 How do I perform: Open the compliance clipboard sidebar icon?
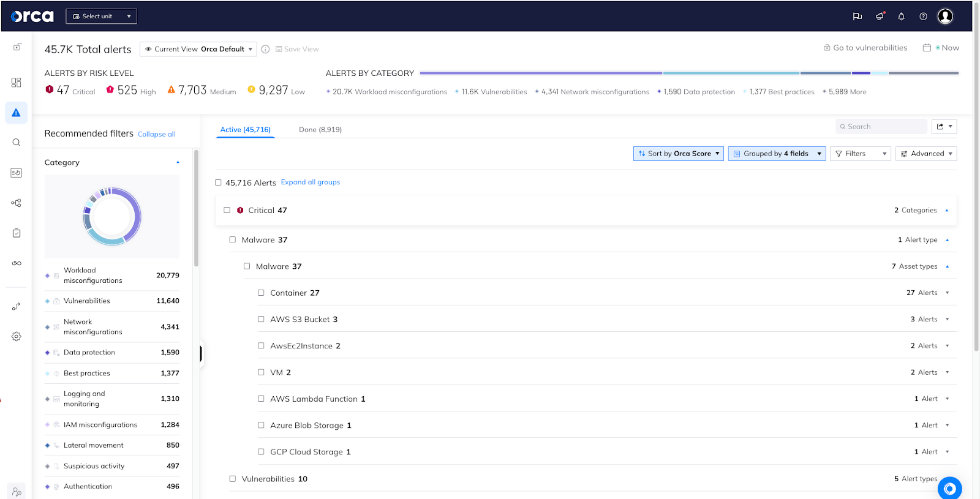[17, 233]
